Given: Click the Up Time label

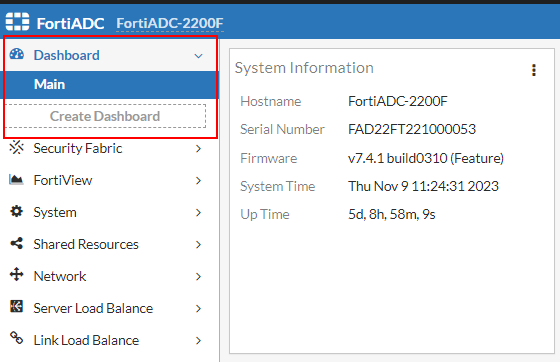Looking at the screenshot, I should pos(265,215).
